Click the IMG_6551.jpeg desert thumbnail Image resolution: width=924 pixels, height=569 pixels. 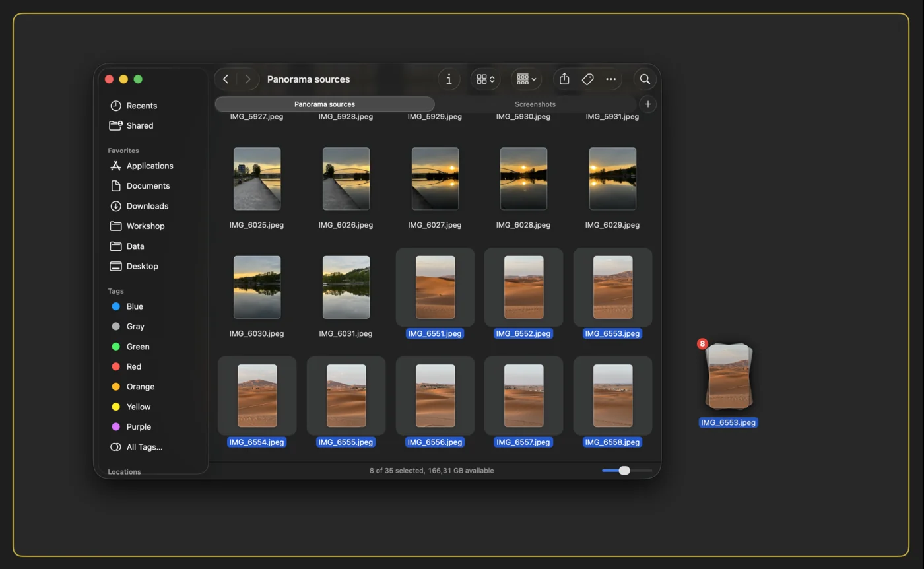[x=435, y=287]
